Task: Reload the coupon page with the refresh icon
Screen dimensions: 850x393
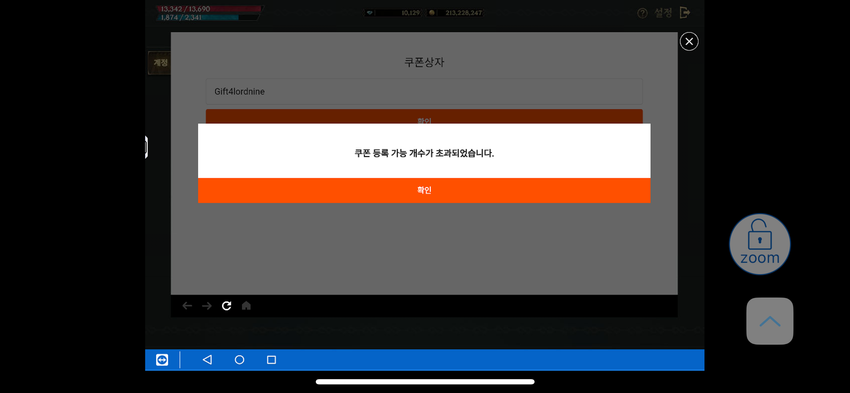Action: pos(227,306)
